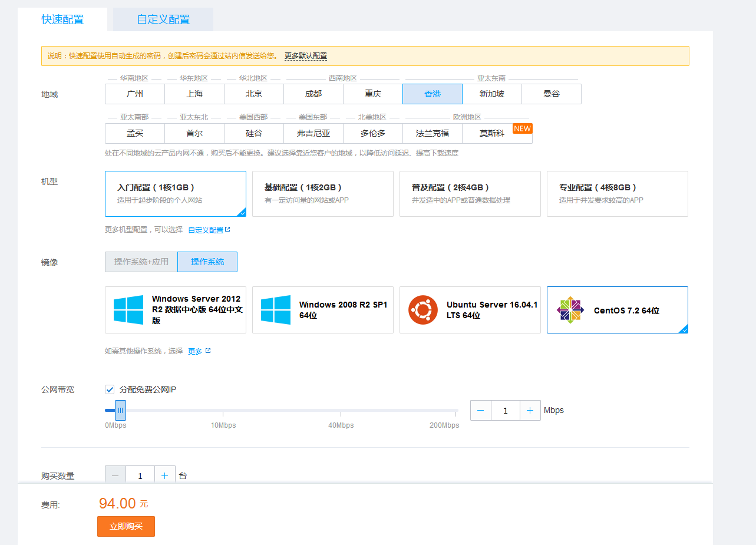
Task: Select 莫斯科 region marked NEW
Action: pyautogui.click(x=491, y=134)
